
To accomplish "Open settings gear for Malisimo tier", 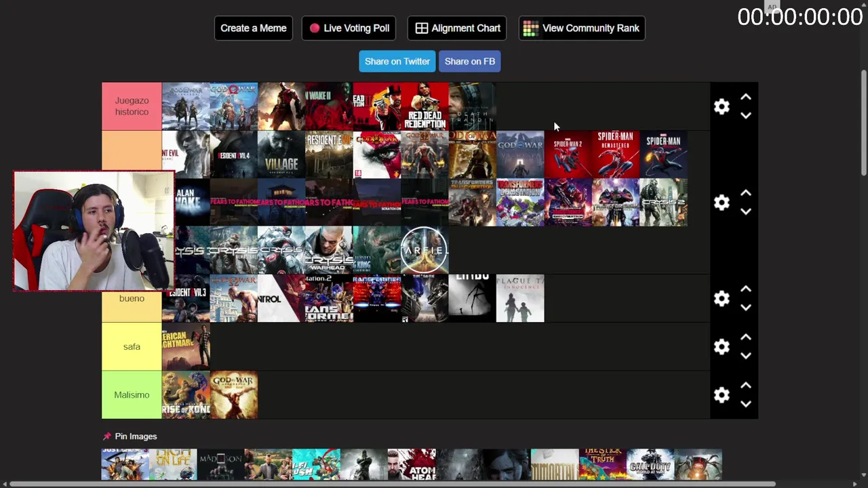I will 722,395.
